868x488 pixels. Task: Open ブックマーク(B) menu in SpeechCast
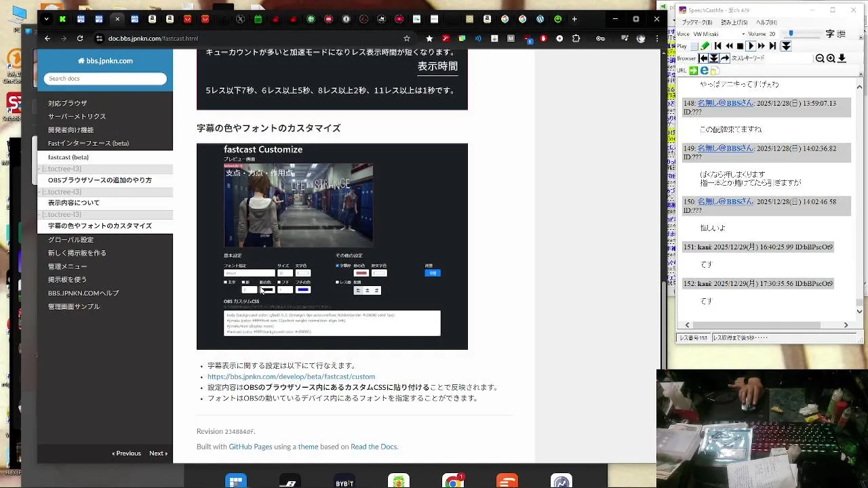tap(697, 22)
